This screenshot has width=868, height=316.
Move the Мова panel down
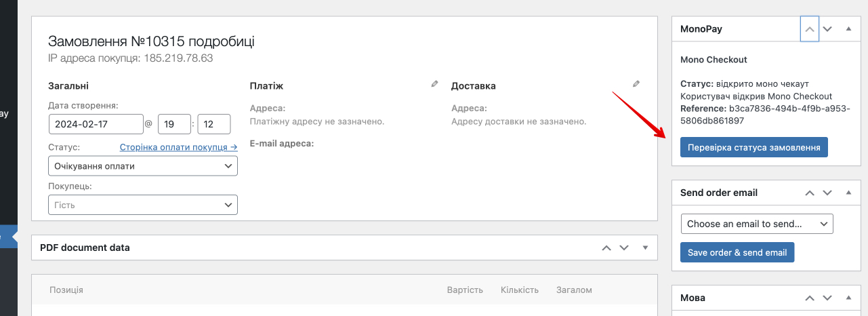tap(827, 298)
